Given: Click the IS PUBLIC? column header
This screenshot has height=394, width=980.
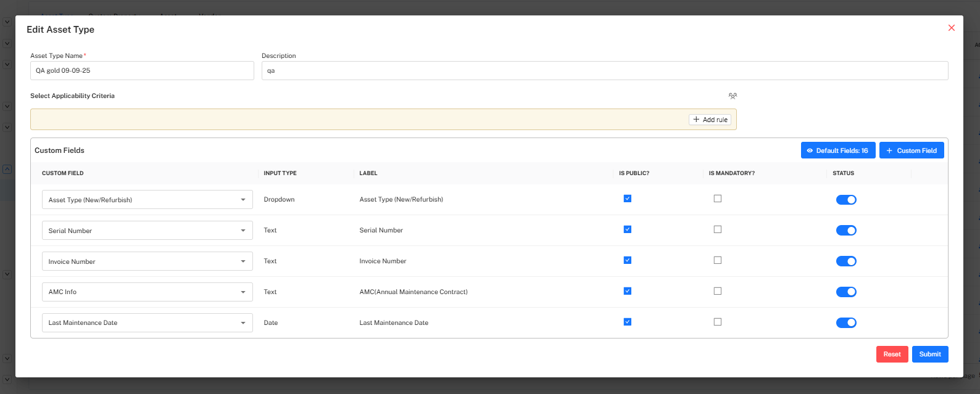Looking at the screenshot, I should [634, 173].
